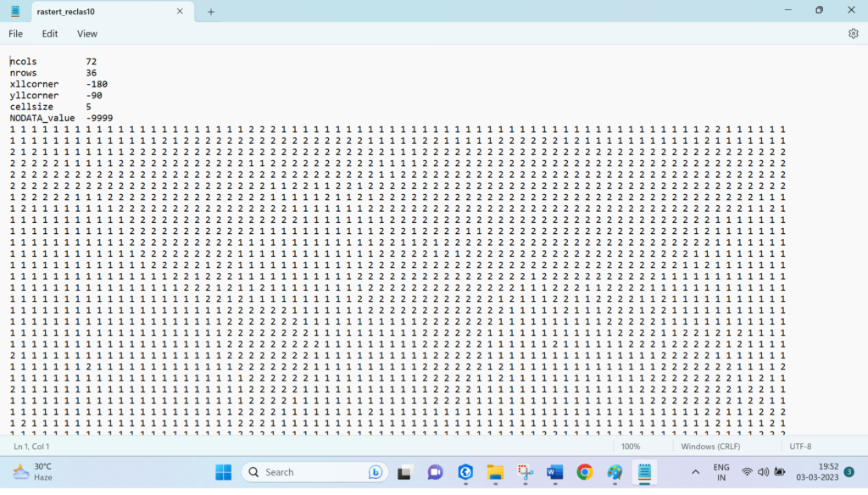Open a new tab with the plus button
The height and width of the screenshot is (495, 868).
pos(210,13)
